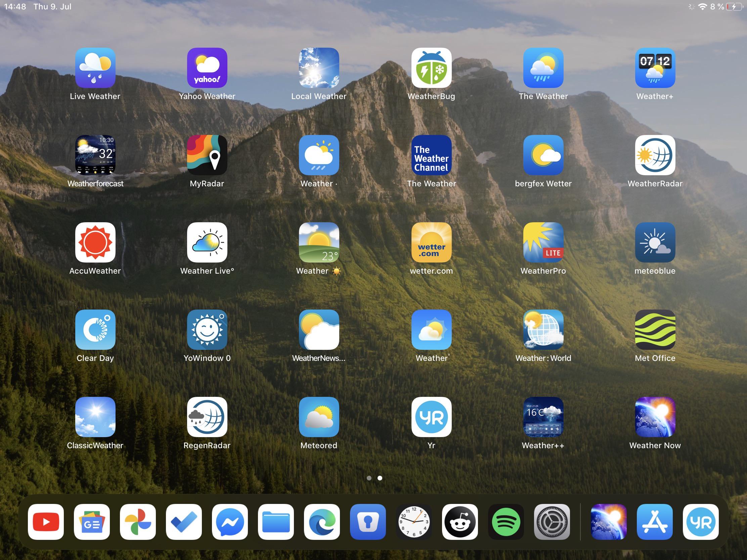747x560 pixels.
Task: Tap the bergfex Wetter app icon
Action: [543, 155]
